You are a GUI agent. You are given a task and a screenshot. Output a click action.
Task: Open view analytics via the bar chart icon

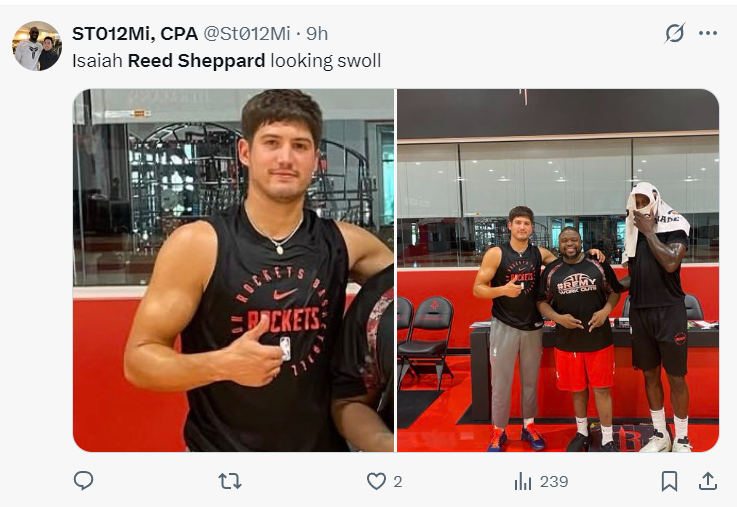coord(523,481)
